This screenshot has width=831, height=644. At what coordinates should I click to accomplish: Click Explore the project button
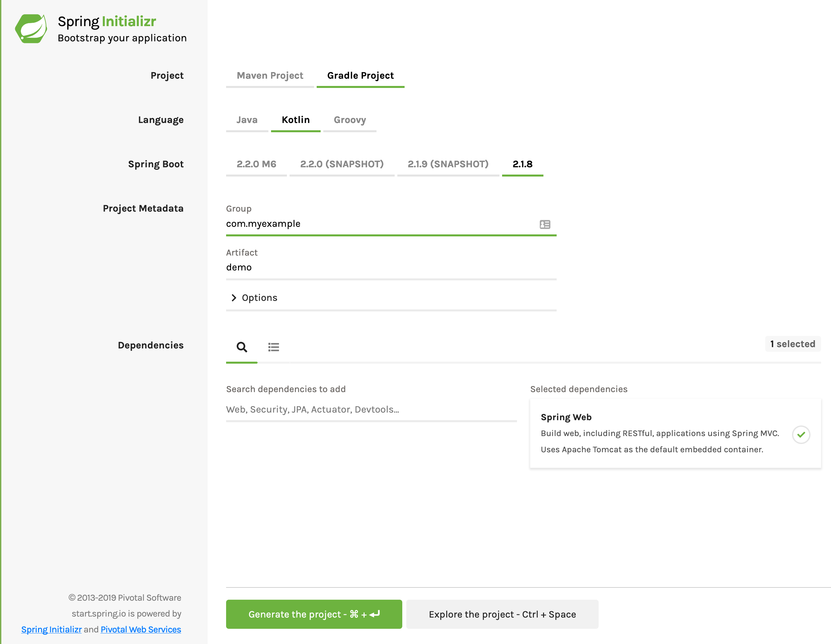pyautogui.click(x=502, y=614)
